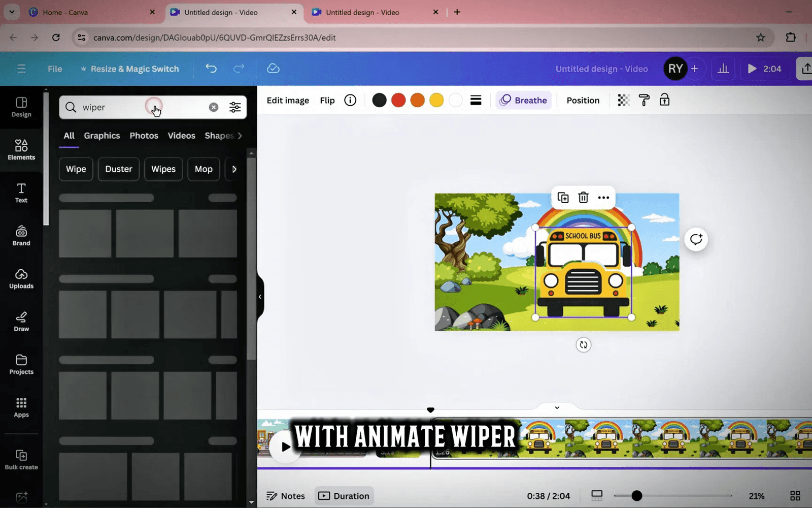Screen dimensions: 812x508
Task: Open search filter options icon
Action: pyautogui.click(x=235, y=107)
